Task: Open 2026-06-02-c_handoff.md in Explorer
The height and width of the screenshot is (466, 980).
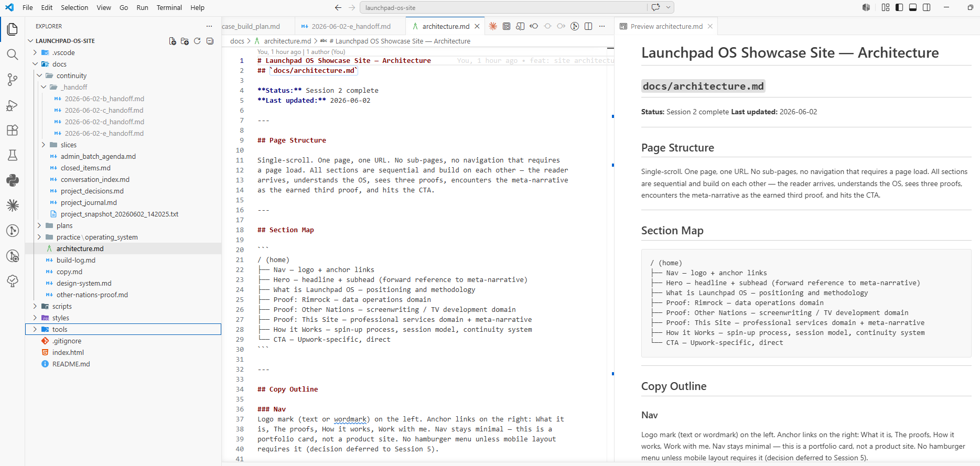Action: pos(104,110)
